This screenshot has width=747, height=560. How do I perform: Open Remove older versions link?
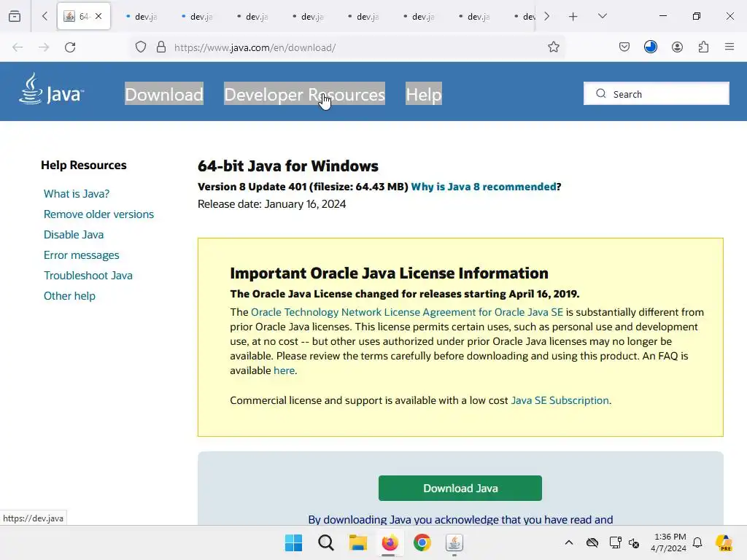[x=98, y=214]
